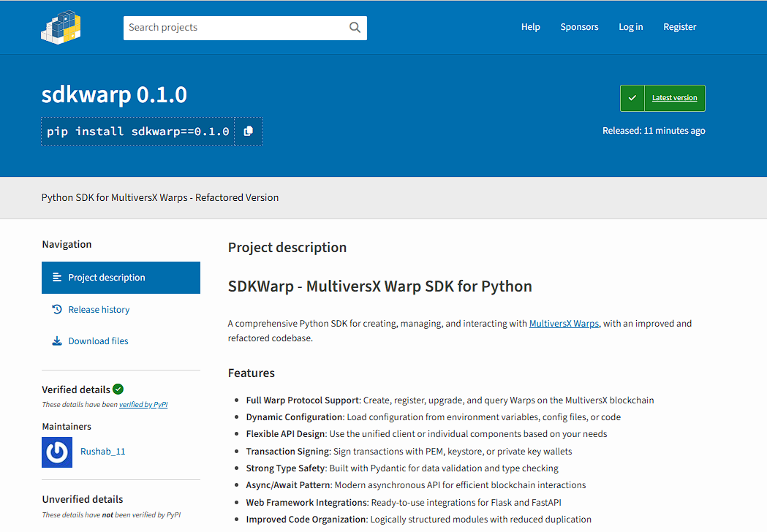Image resolution: width=767 pixels, height=532 pixels.
Task: Follow the MultiversX Warps hyperlink
Action: (x=563, y=323)
